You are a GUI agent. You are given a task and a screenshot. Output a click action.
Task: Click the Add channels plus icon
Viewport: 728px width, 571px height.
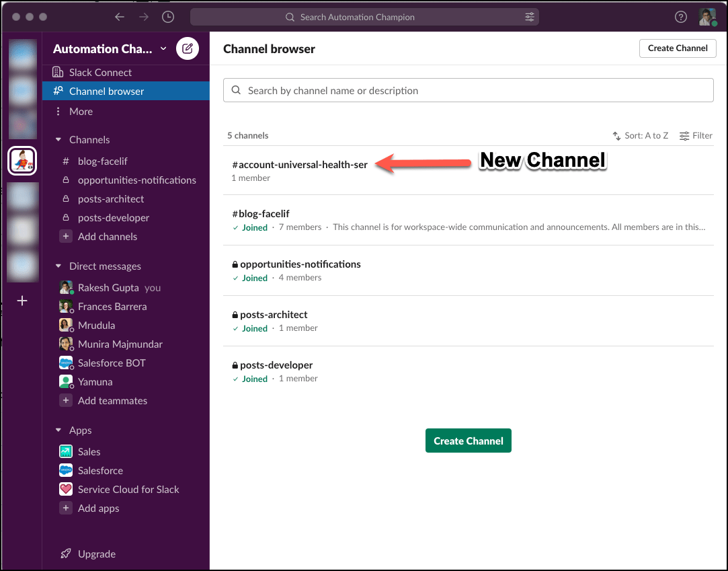coord(66,236)
